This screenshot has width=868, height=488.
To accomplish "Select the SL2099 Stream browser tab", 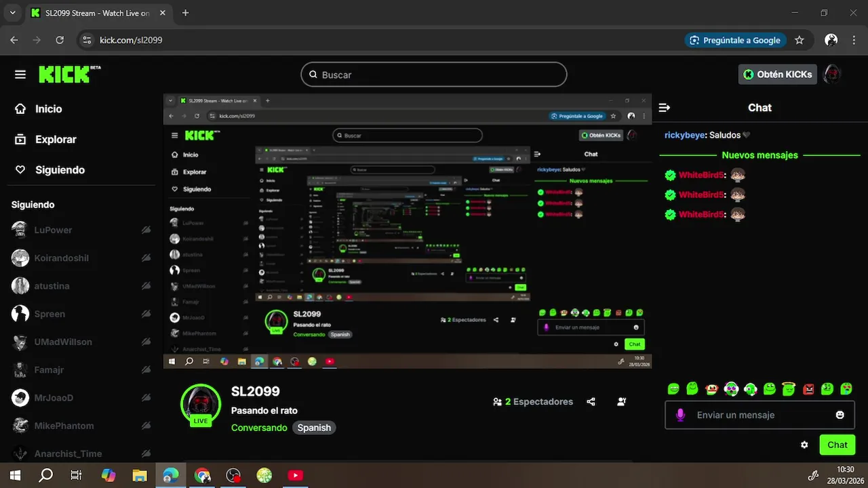I will click(x=97, y=13).
